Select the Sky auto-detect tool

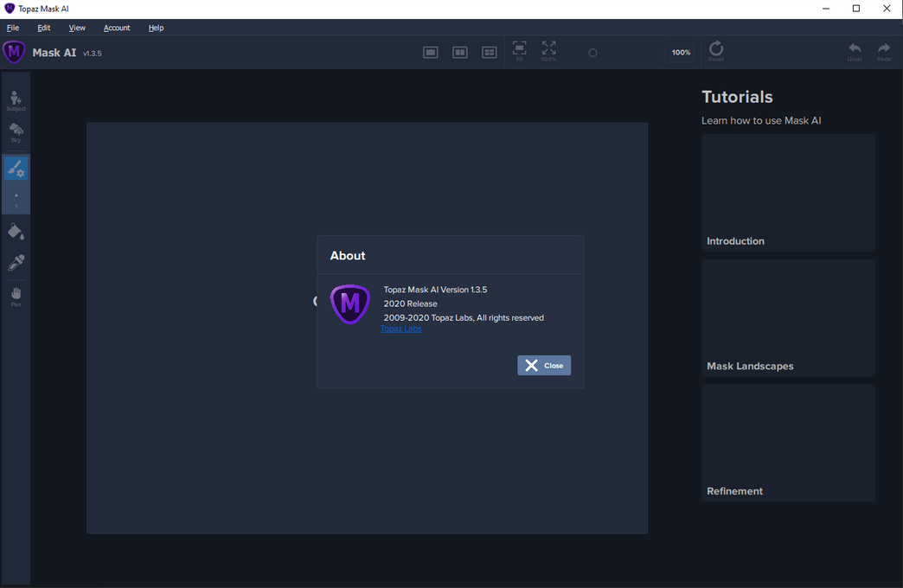[16, 133]
